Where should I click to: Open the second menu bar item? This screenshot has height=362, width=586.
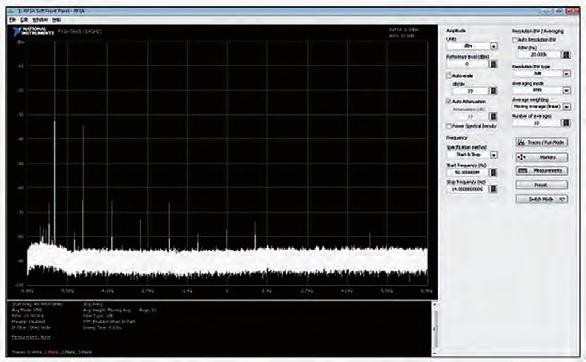tap(24, 20)
